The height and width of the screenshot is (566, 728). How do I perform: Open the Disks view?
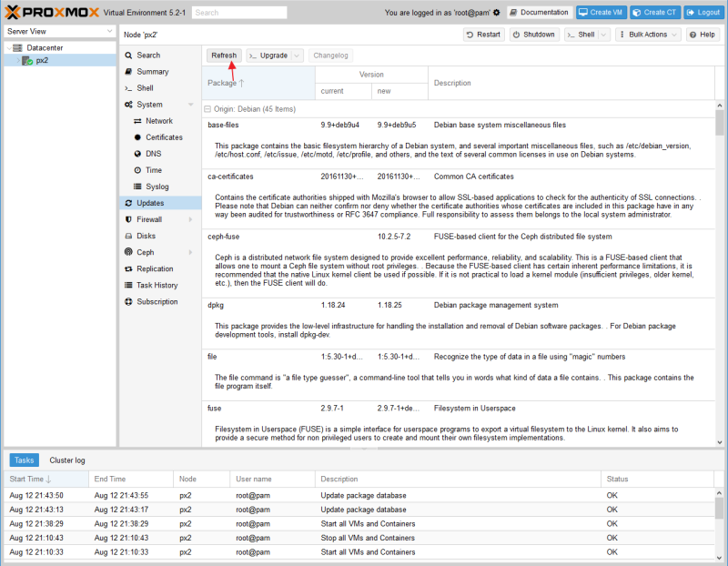click(144, 236)
